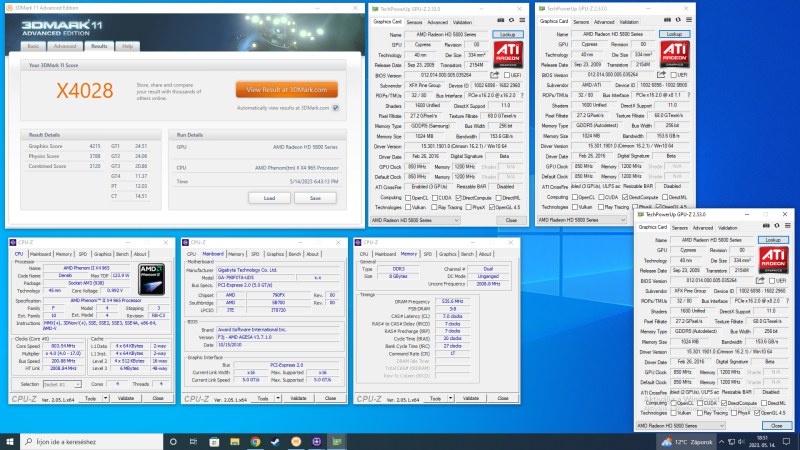Open Help tab in 3DMark 11
Viewport: 800px width, 450px height.
[128, 46]
